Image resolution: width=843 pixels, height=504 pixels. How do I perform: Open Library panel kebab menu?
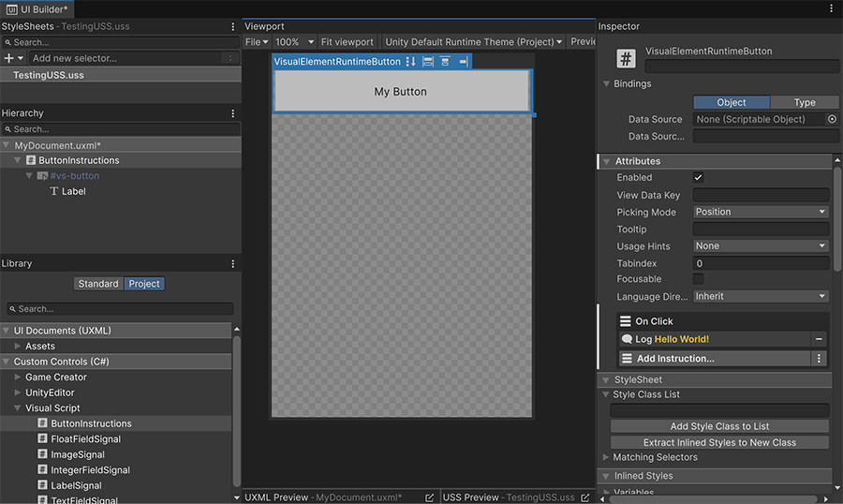coord(233,263)
